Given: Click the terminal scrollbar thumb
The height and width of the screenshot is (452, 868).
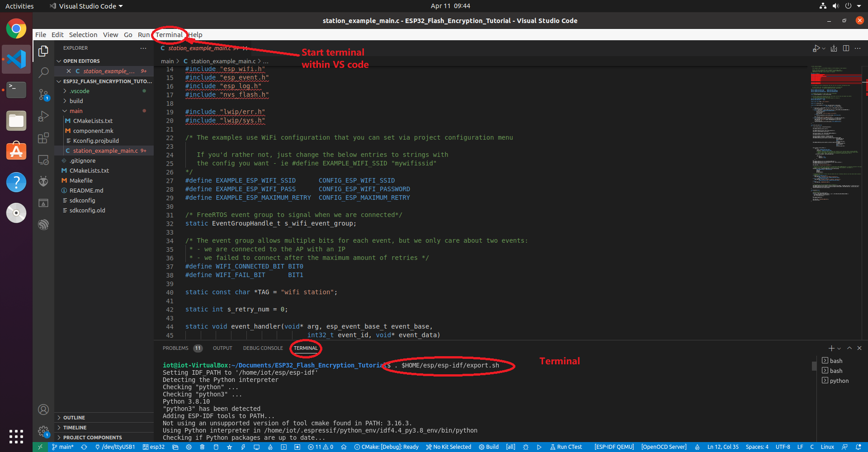Looking at the screenshot, I should coord(814,366).
